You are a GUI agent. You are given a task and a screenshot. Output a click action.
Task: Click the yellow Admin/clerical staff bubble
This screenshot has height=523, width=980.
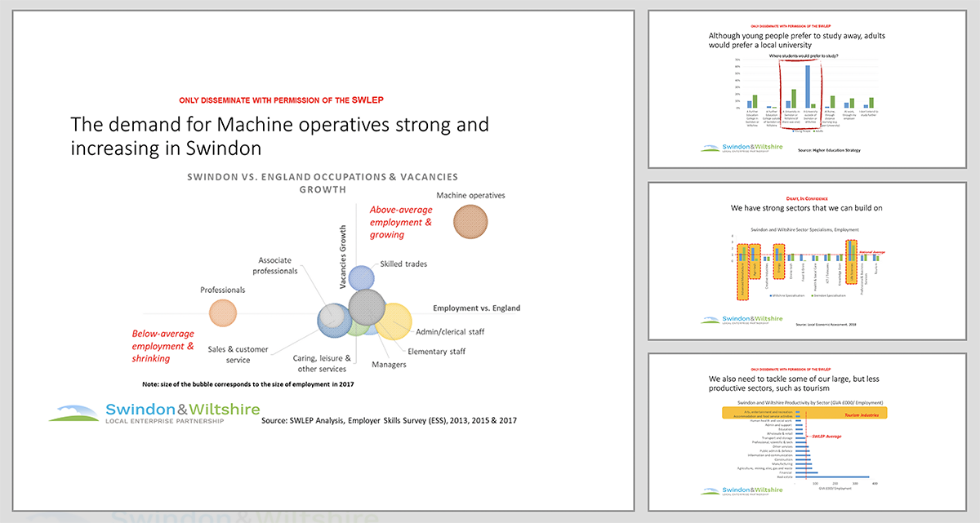(396, 320)
